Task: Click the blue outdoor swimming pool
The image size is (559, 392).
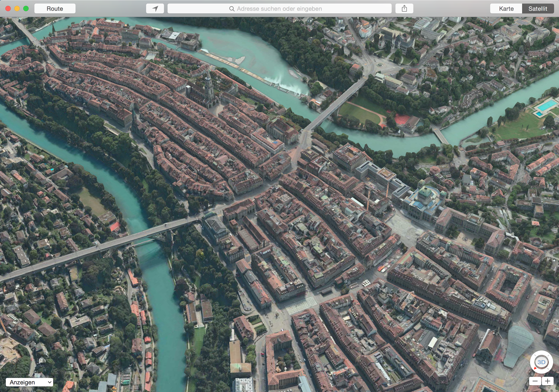Action: tap(546, 106)
